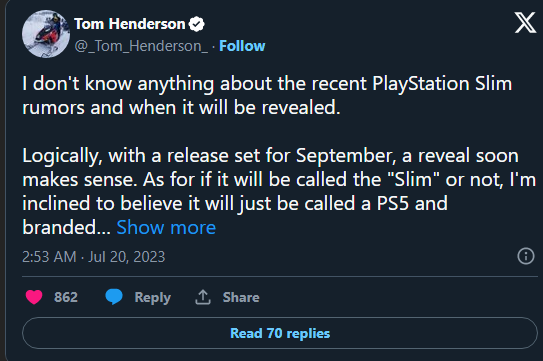Click the share upload arrow icon

point(203,297)
